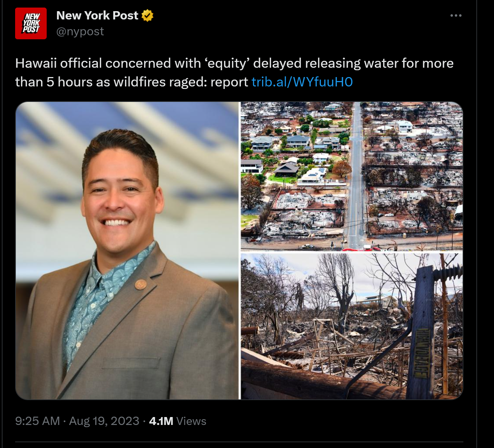The image size is (494, 448).
Task: Open the photo of charred trees and debris
Action: coord(352,326)
